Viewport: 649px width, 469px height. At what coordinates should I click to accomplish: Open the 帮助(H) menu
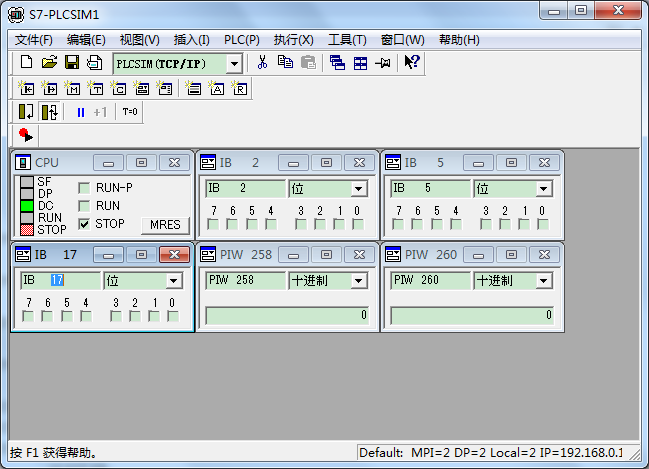459,40
